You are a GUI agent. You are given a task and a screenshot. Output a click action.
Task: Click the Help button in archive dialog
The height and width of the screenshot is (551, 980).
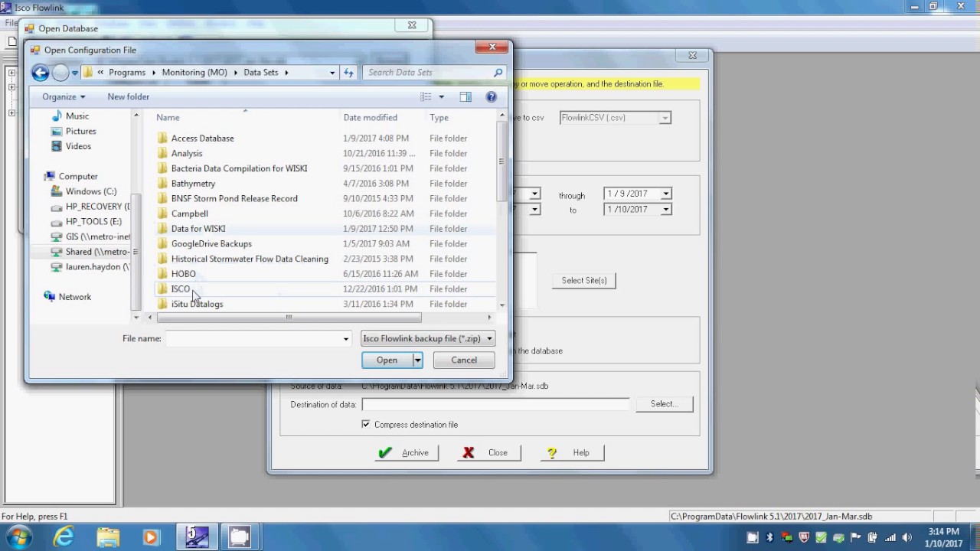[572, 453]
